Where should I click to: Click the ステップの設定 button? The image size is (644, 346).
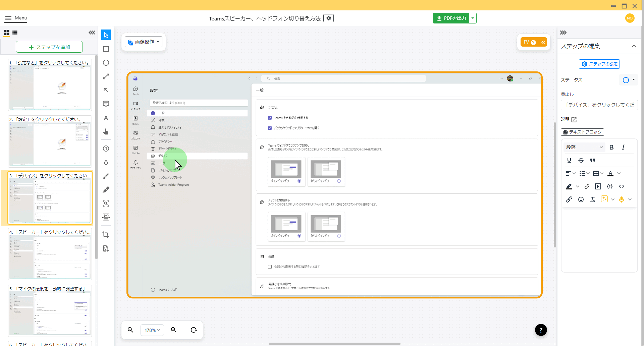(x=599, y=64)
